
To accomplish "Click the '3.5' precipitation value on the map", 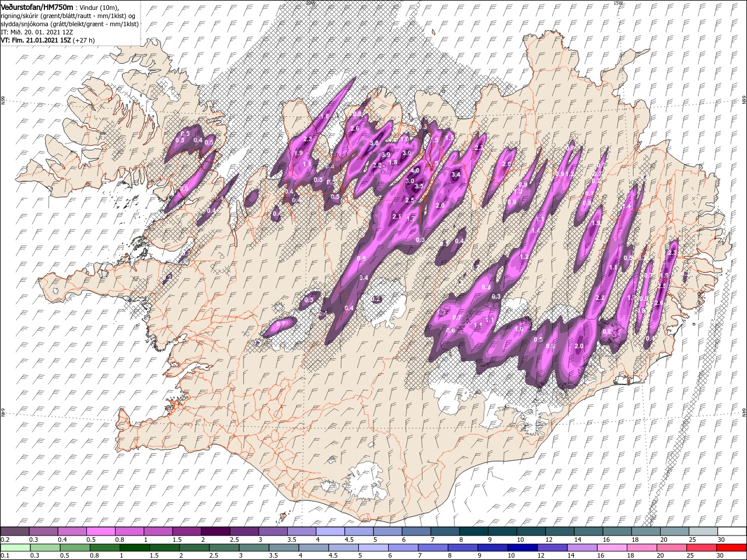I will (419, 186).
